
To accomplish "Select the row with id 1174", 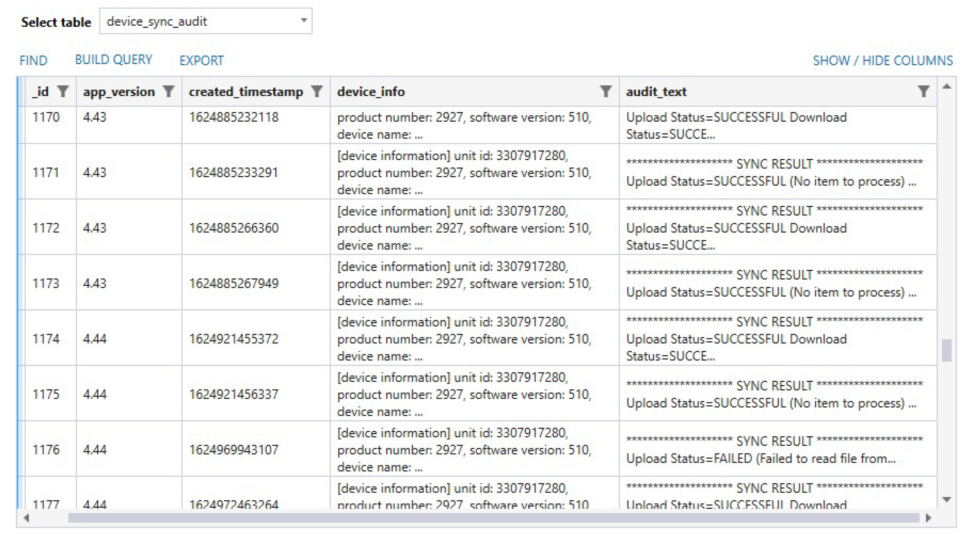I will 46,338.
